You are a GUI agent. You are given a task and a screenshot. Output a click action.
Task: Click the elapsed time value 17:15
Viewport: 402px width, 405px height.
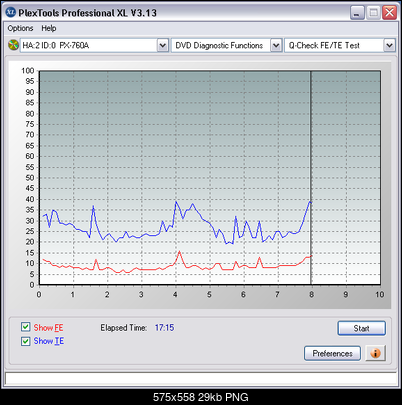(x=164, y=328)
